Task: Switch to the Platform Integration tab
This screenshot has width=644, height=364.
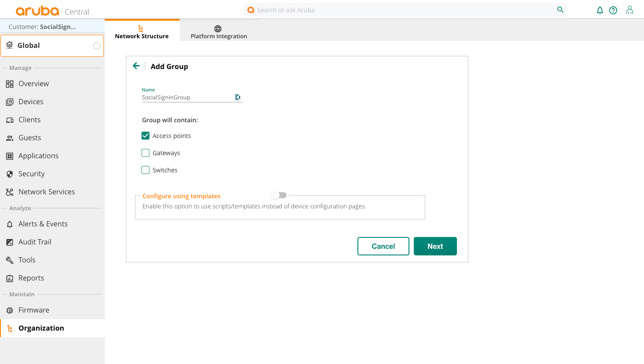Action: coord(218,31)
